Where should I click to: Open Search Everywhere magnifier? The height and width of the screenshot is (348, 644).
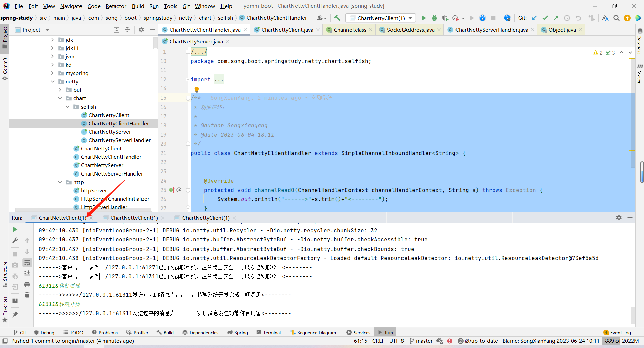coord(616,18)
